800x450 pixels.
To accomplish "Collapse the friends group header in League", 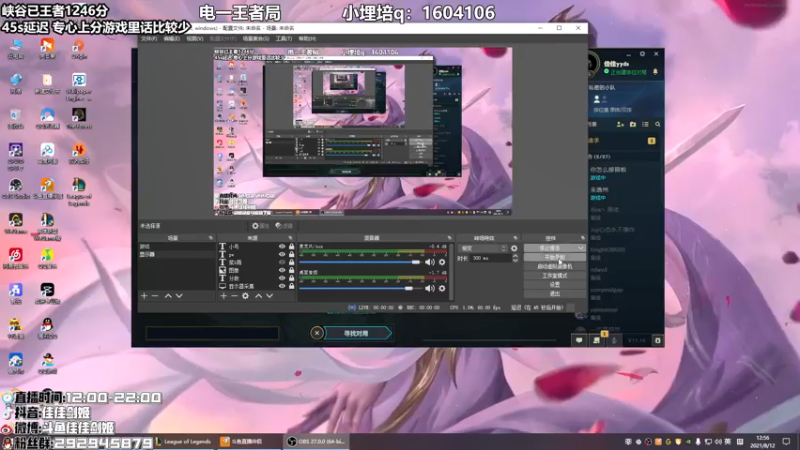I will 623,157.
